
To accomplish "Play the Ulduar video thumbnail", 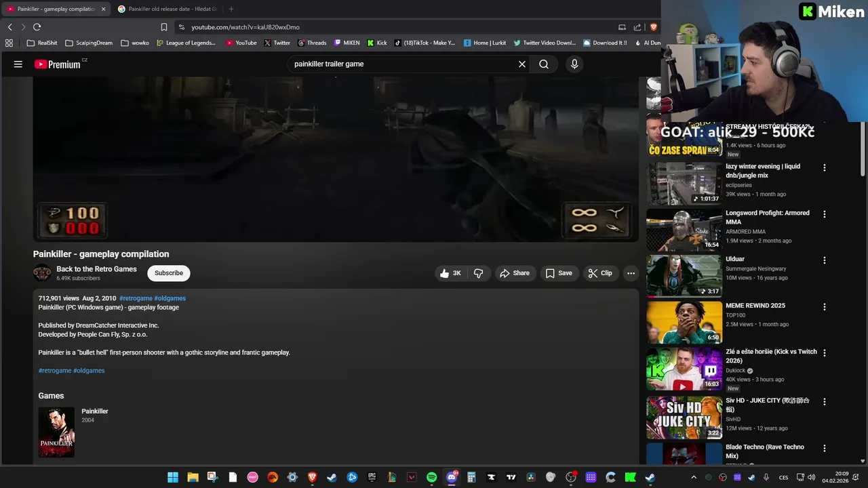I will coord(684,276).
